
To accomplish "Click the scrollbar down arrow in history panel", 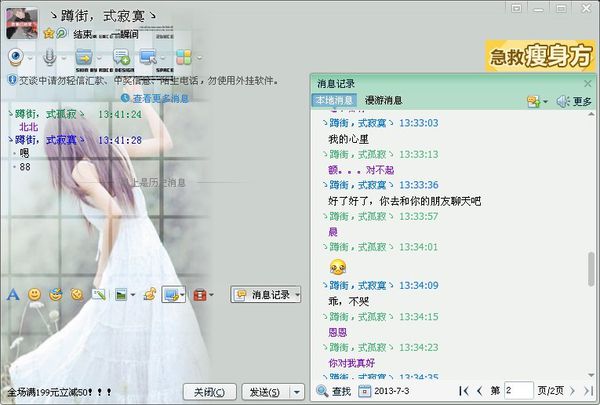I will pyautogui.click(x=592, y=375).
